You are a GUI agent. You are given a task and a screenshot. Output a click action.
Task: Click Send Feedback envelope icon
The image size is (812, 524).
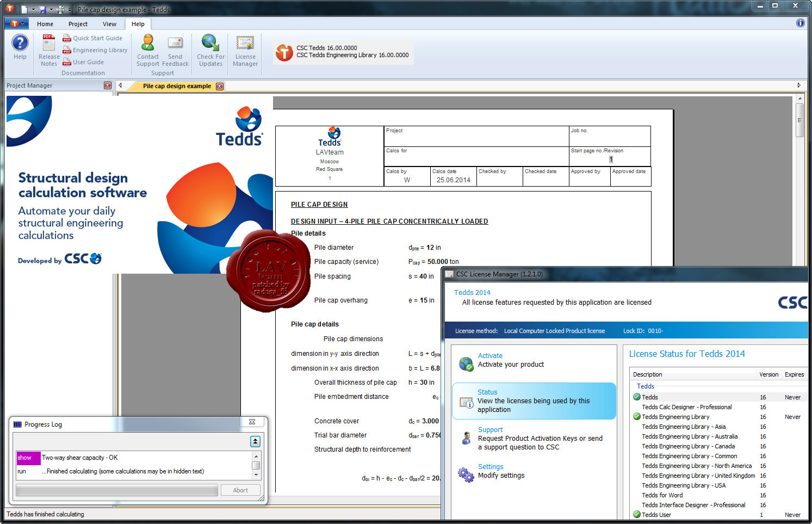point(175,43)
